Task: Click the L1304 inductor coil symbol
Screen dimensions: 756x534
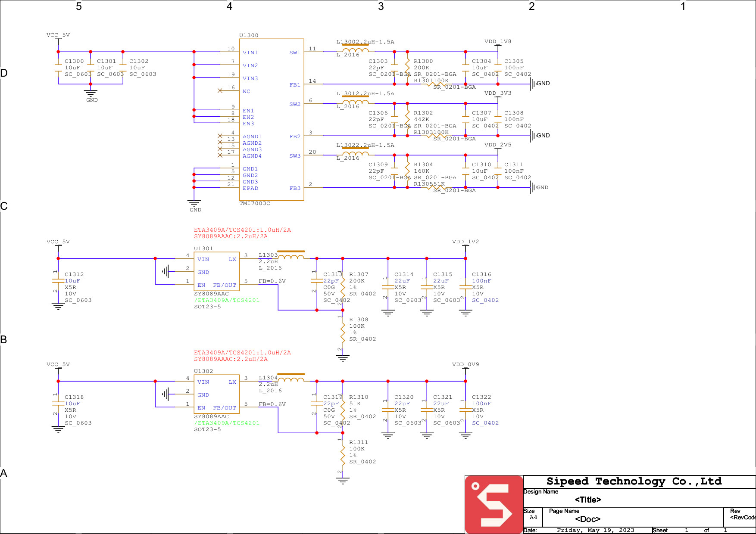Action: [x=291, y=380]
